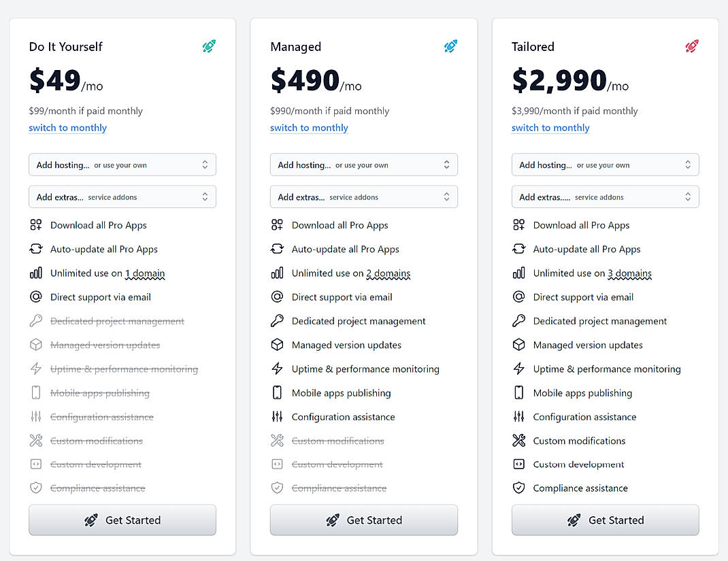Viewport: 728px width, 561px height.
Task: Click the sliders icon for Configuration assistance in Managed
Action: pyautogui.click(x=278, y=416)
